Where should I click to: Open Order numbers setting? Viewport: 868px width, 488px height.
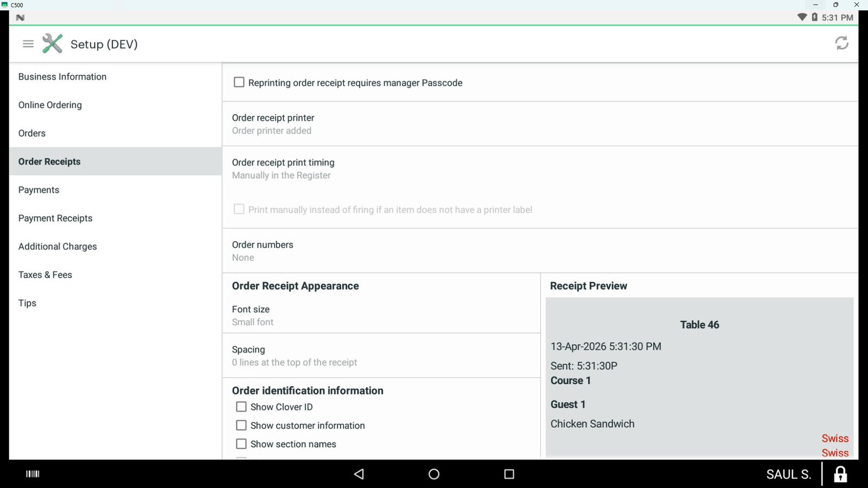(540, 251)
